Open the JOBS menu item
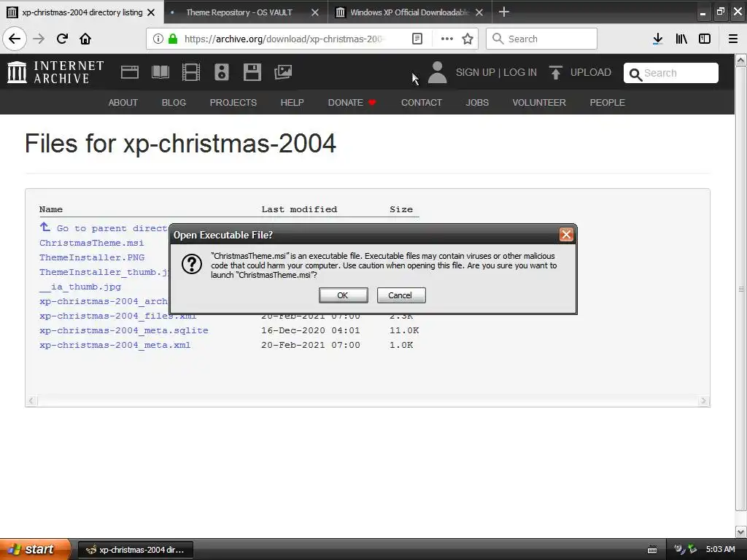 point(477,102)
